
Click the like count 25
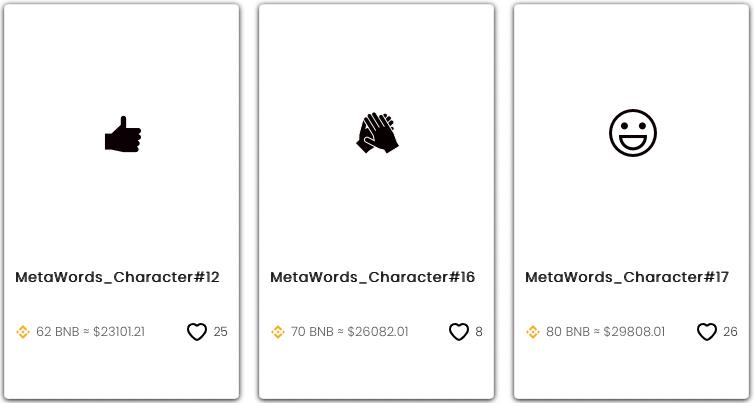point(221,332)
